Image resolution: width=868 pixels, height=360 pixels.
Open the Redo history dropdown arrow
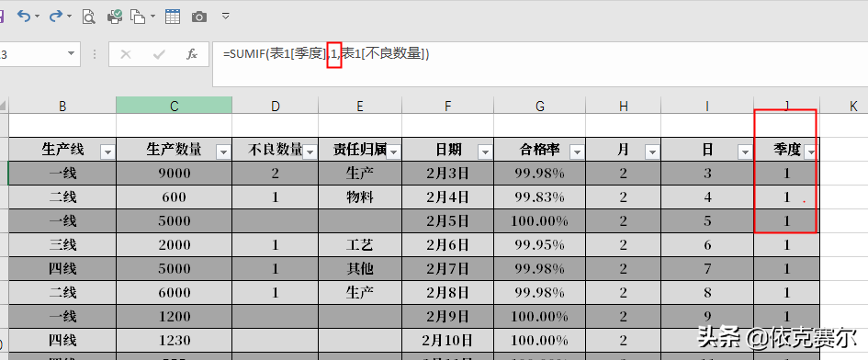[x=69, y=17]
